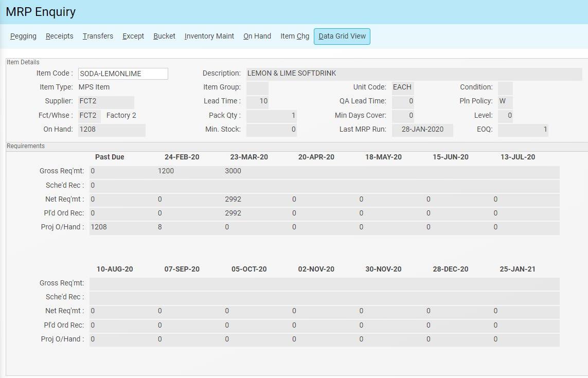Click the empty Condition field
The image size is (588, 378).
click(505, 88)
